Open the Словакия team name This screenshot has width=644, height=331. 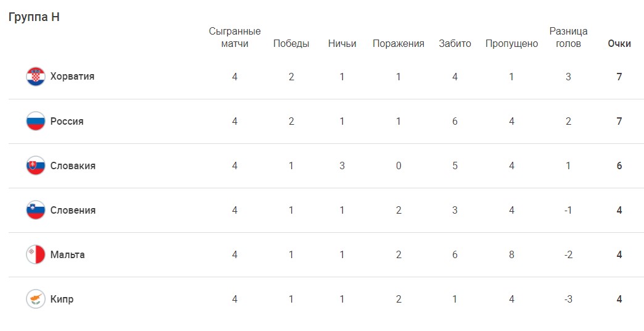(x=73, y=165)
